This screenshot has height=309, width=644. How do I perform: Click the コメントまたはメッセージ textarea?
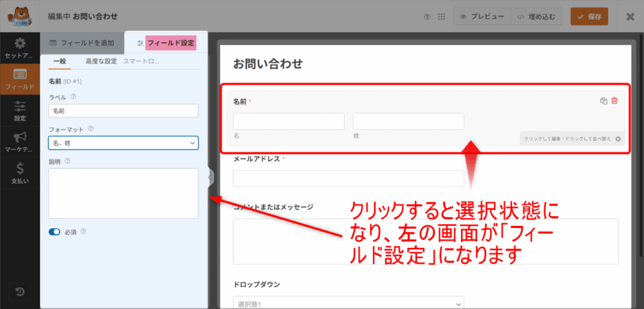coord(426,242)
